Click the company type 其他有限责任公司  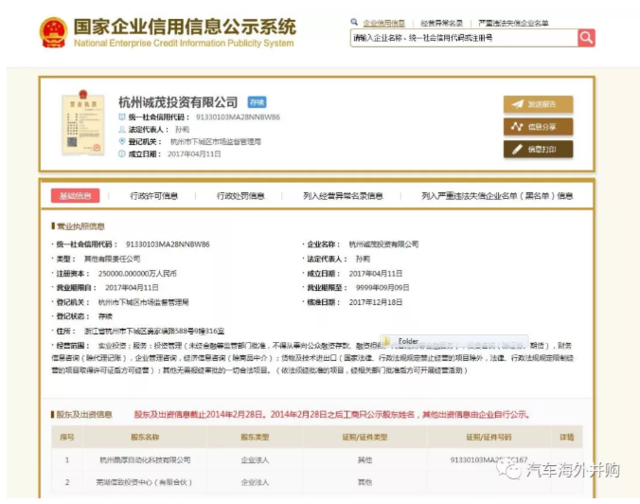coord(112,259)
